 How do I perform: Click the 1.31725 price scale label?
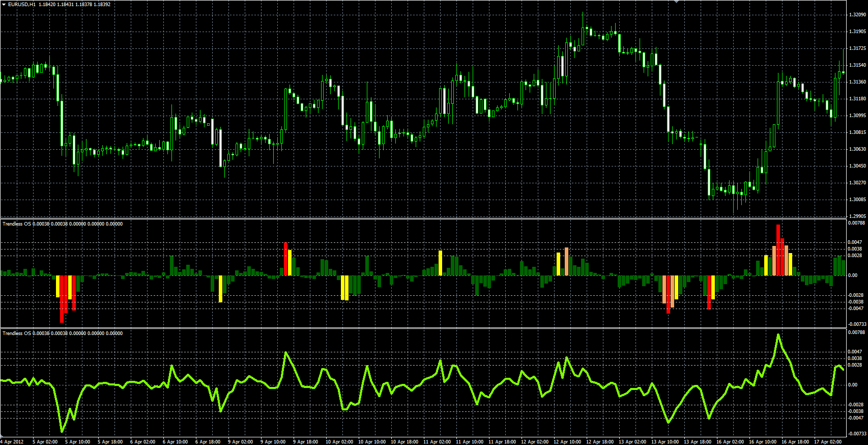click(x=857, y=48)
